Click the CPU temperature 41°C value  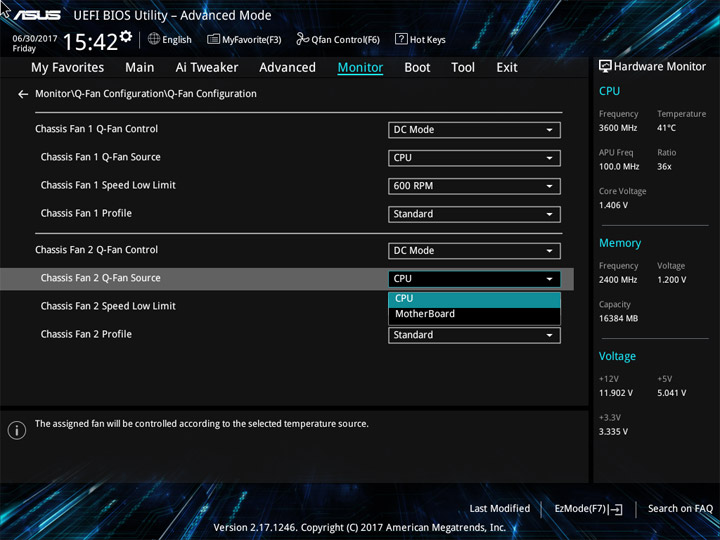pos(666,128)
